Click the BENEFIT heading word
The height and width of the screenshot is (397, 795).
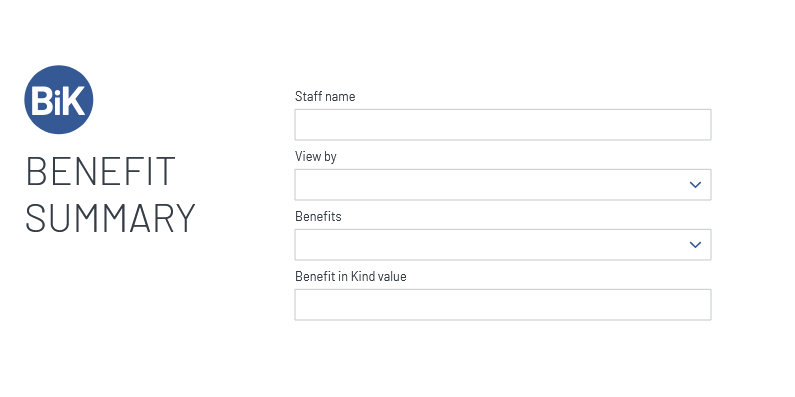100,171
